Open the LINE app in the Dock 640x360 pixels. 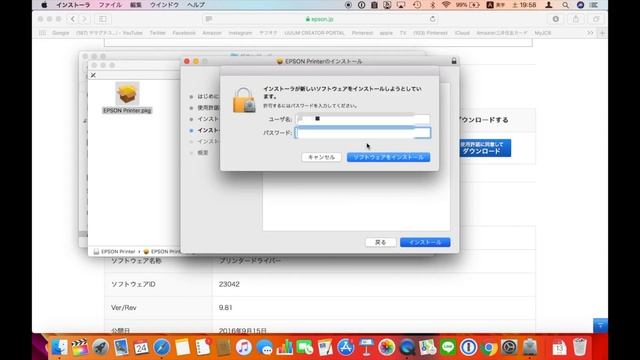pyautogui.click(x=448, y=347)
